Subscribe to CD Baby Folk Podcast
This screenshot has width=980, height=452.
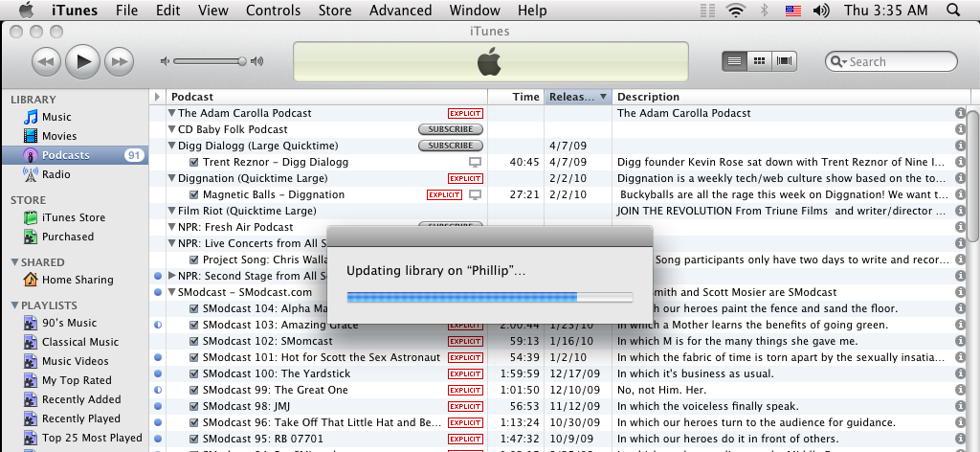pyautogui.click(x=451, y=129)
